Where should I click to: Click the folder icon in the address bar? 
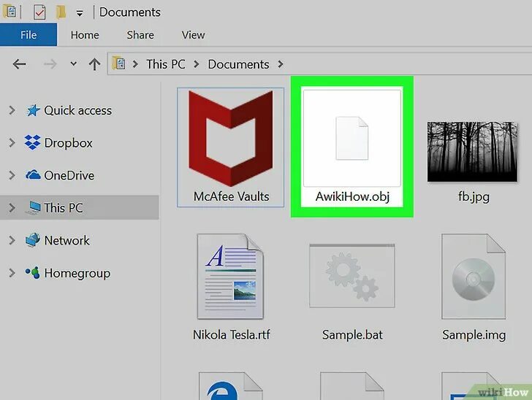(x=118, y=64)
